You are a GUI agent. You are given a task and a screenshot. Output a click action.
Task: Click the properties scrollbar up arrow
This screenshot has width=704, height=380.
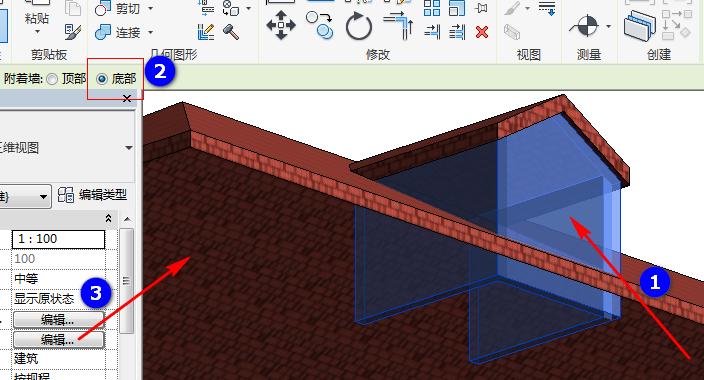click(127, 219)
